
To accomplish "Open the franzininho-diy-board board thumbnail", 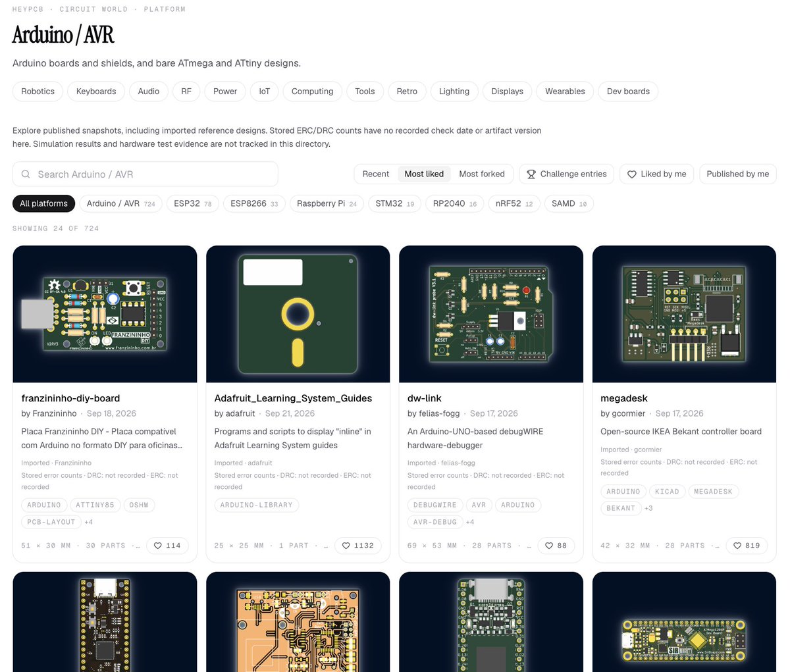I will [105, 314].
